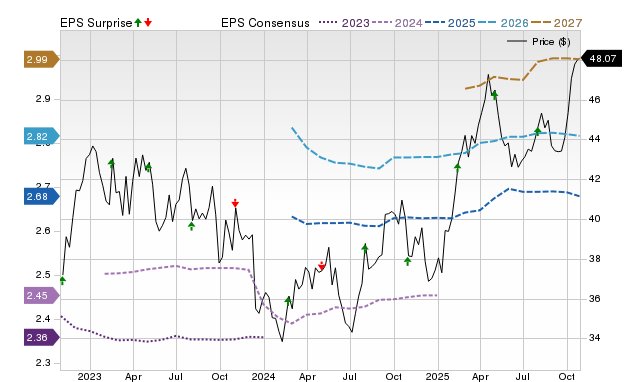Click the EPS Consensus legend title

point(265,23)
